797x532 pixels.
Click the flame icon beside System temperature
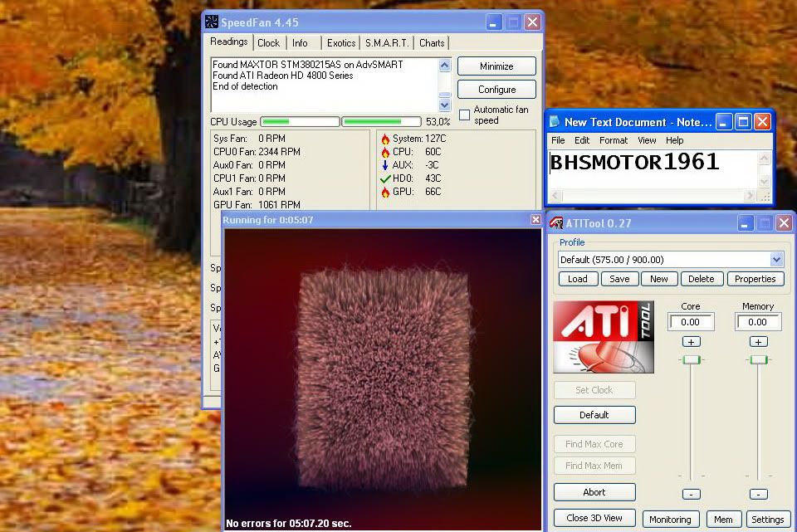pyautogui.click(x=385, y=139)
